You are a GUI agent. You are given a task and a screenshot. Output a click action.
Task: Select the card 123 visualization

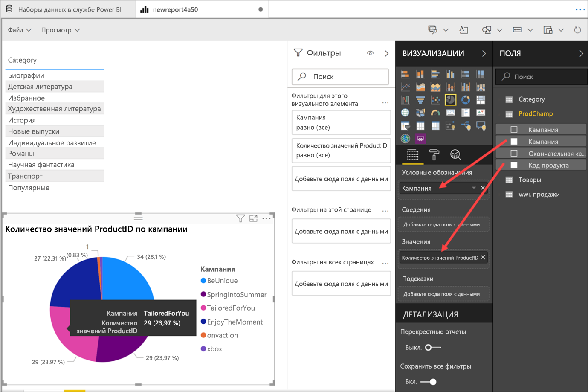pyautogui.click(x=450, y=113)
